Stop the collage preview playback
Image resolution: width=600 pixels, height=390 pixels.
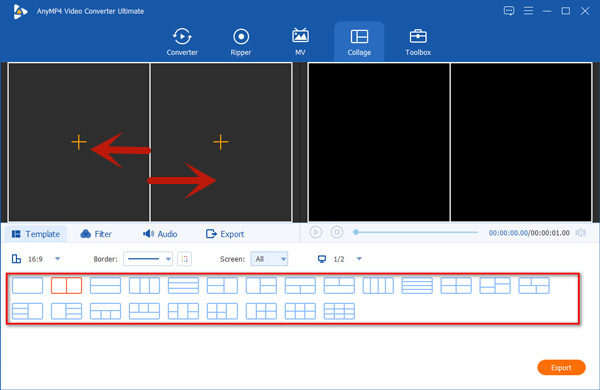[x=337, y=232]
